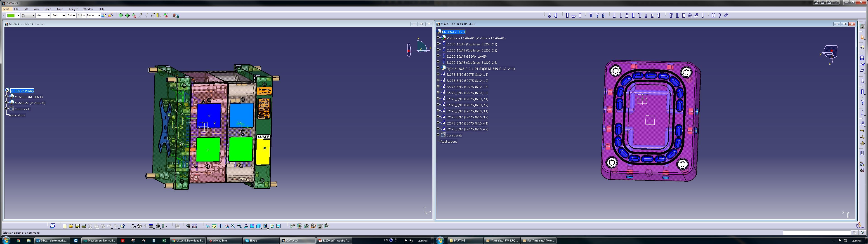Viewport: 868px width, 244px height.
Task: Open the None dropdown in graphic properties
Action: tap(99, 16)
